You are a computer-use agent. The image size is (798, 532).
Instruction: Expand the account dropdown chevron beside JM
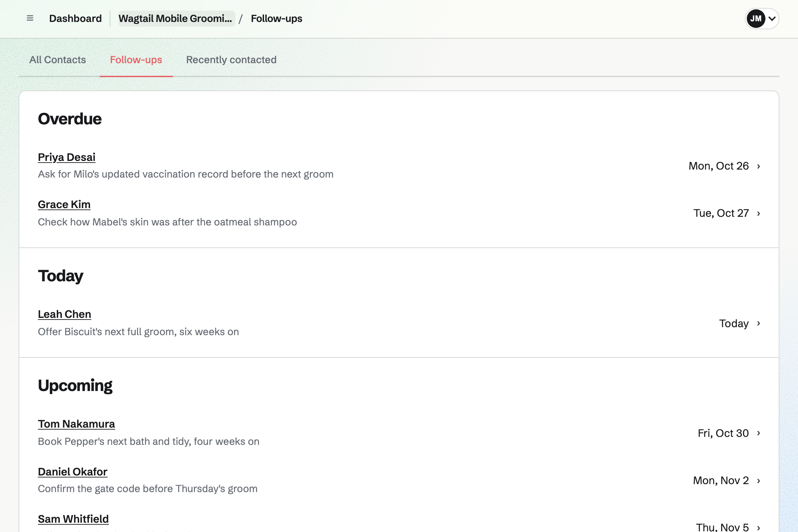[772, 19]
